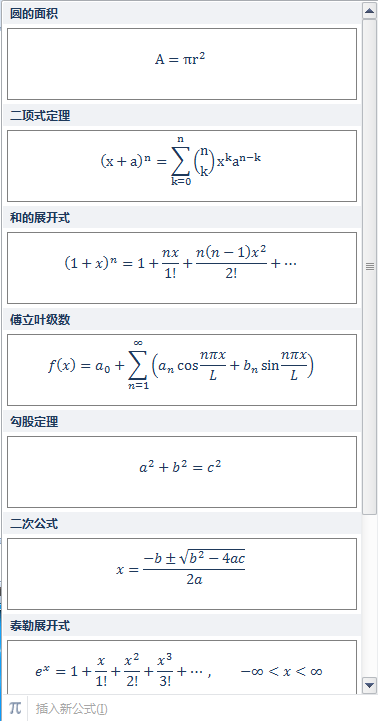
Task: Insert the binomial theorem equation
Action: (182, 166)
